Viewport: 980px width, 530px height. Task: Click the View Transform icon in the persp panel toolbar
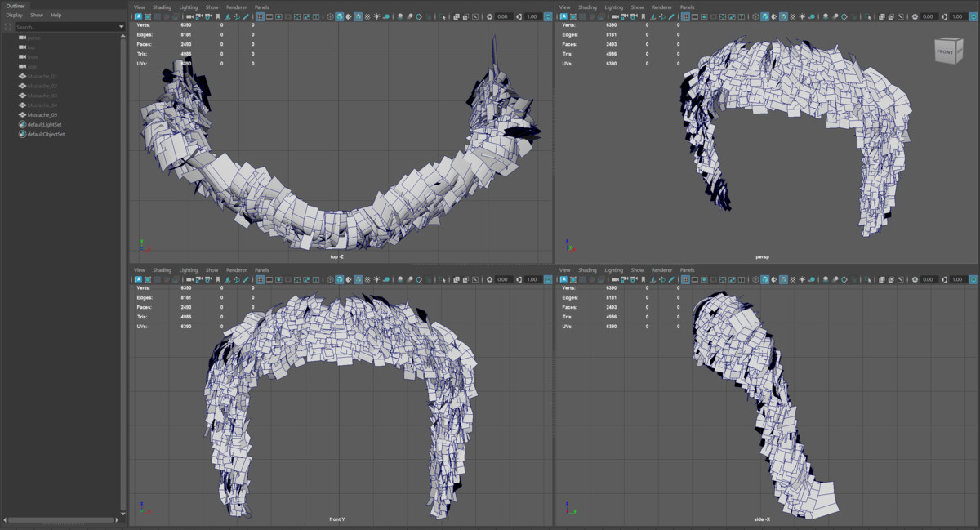click(x=972, y=16)
